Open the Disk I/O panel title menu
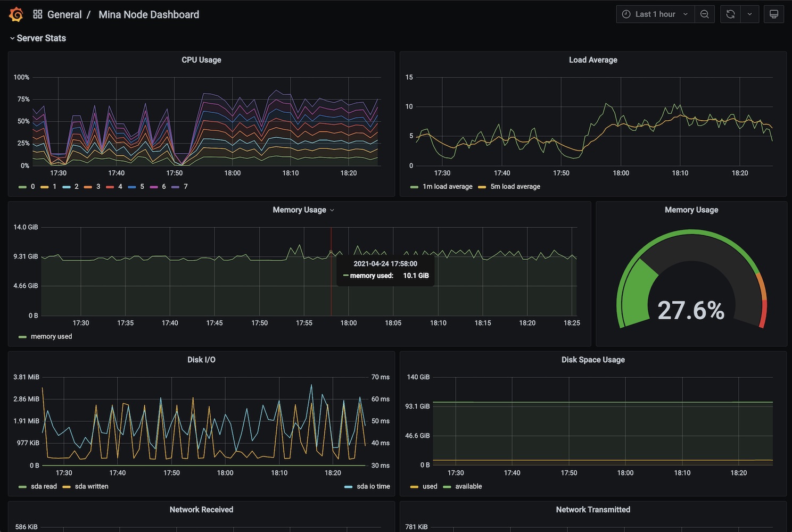Screen dimensions: 792x532 [x=201, y=360]
